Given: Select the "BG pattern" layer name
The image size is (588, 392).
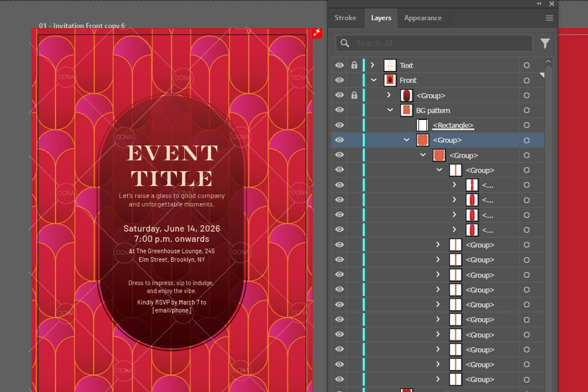Looking at the screenshot, I should coord(433,111).
